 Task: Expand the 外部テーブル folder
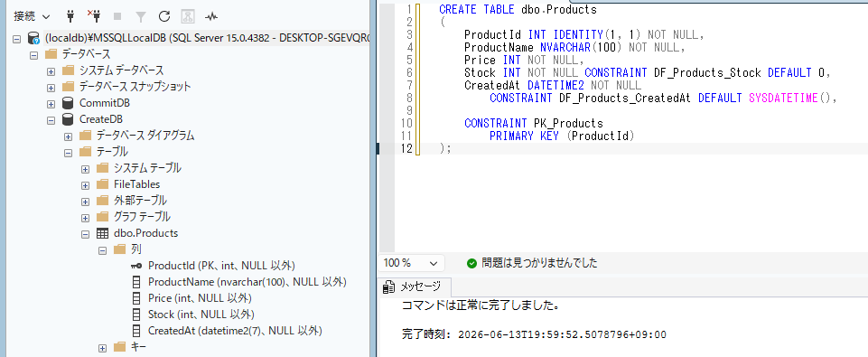[x=85, y=202]
